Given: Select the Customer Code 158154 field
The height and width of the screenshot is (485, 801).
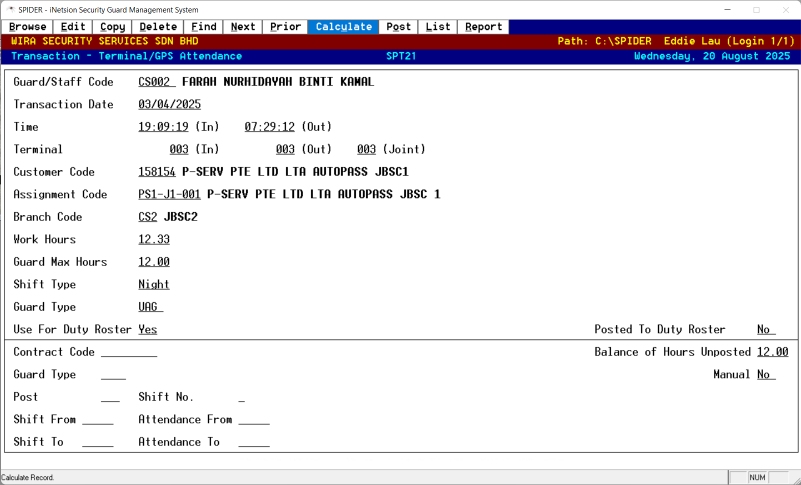Looking at the screenshot, I should pos(158,172).
